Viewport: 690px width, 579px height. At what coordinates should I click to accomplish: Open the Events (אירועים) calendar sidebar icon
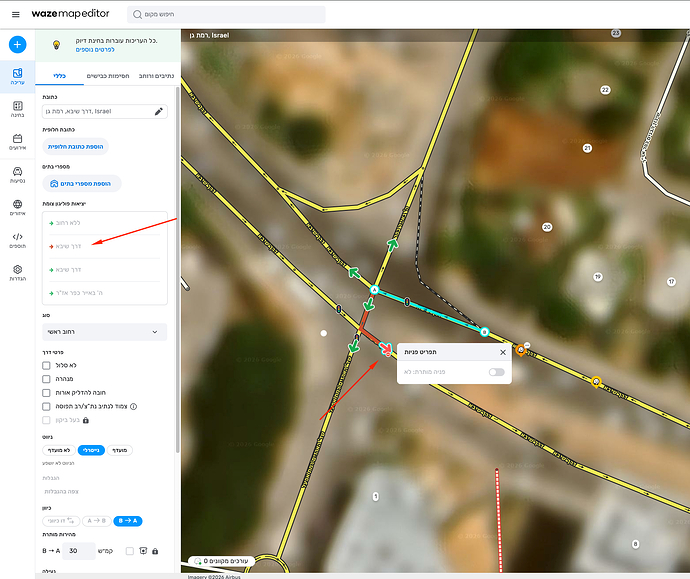pos(18,142)
